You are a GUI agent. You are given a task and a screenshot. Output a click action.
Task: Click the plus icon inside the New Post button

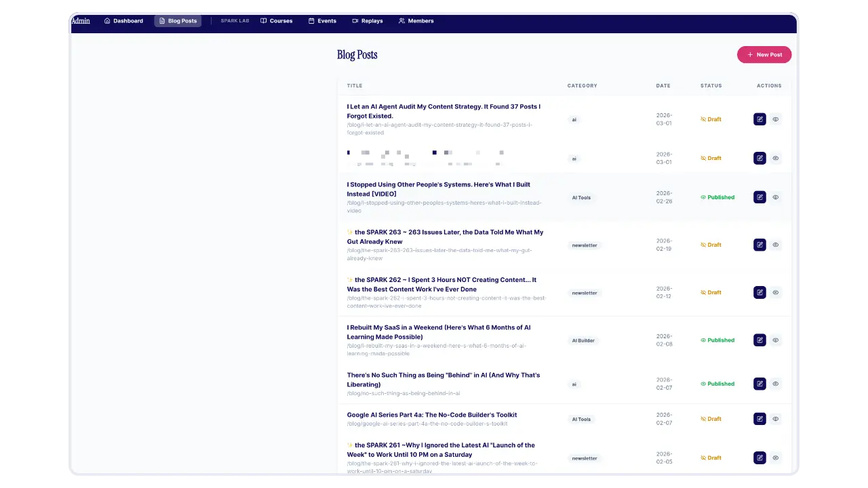coord(750,54)
